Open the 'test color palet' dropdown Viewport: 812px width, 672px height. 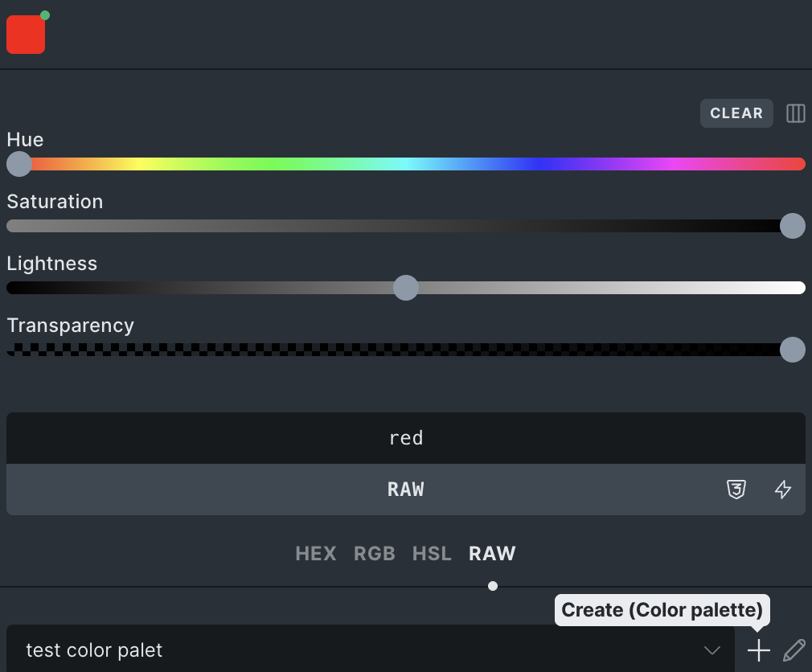click(370, 649)
